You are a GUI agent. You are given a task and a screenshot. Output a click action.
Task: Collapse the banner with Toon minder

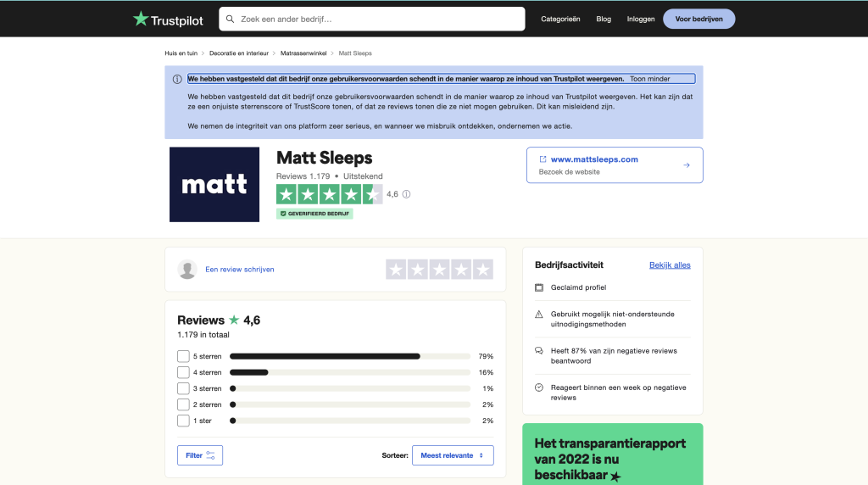(x=650, y=79)
